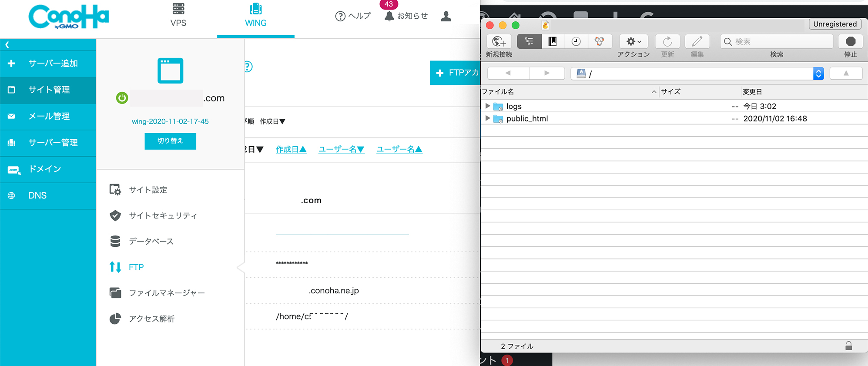
Task: Open the 作成日▼ sort order dropdown
Action: [272, 121]
